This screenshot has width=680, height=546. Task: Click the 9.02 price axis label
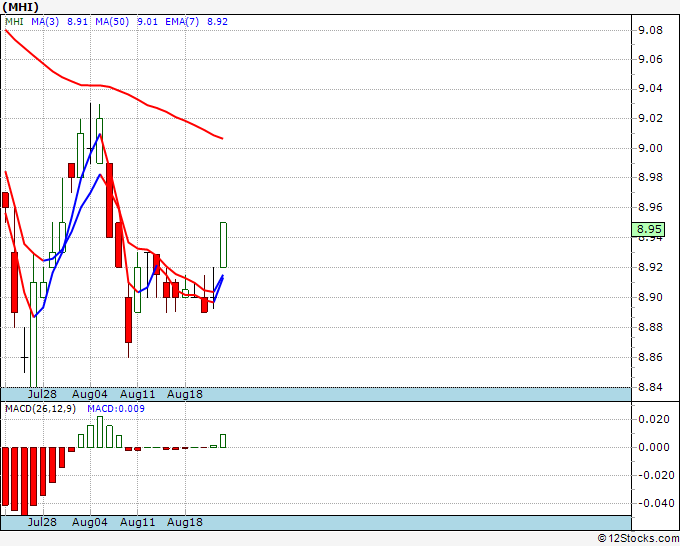(x=651, y=118)
